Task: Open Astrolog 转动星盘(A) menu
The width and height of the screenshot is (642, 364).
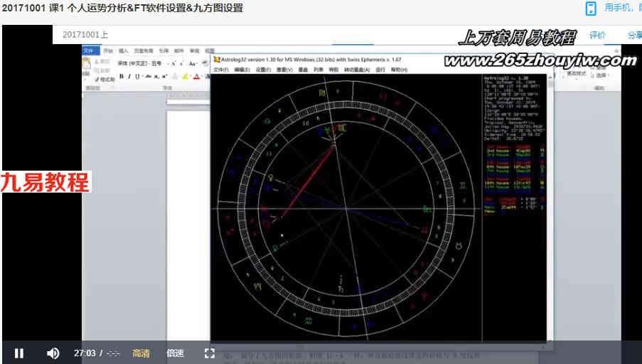Action: tap(357, 70)
